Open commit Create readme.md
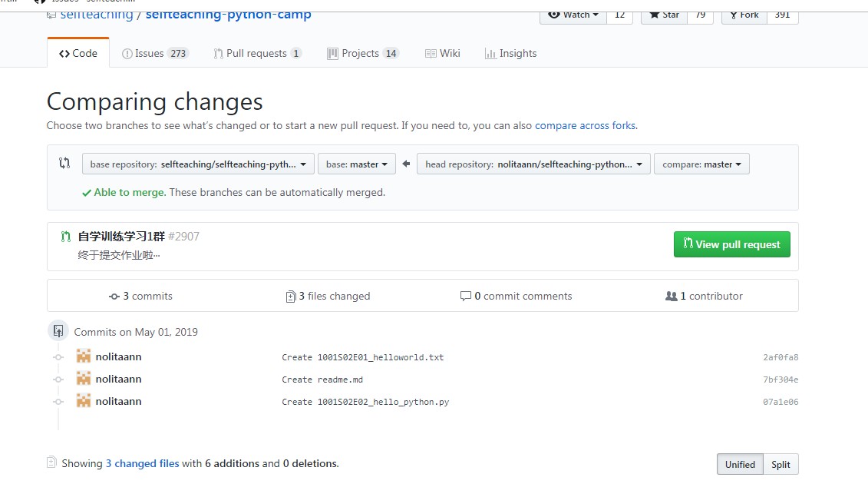 click(322, 380)
